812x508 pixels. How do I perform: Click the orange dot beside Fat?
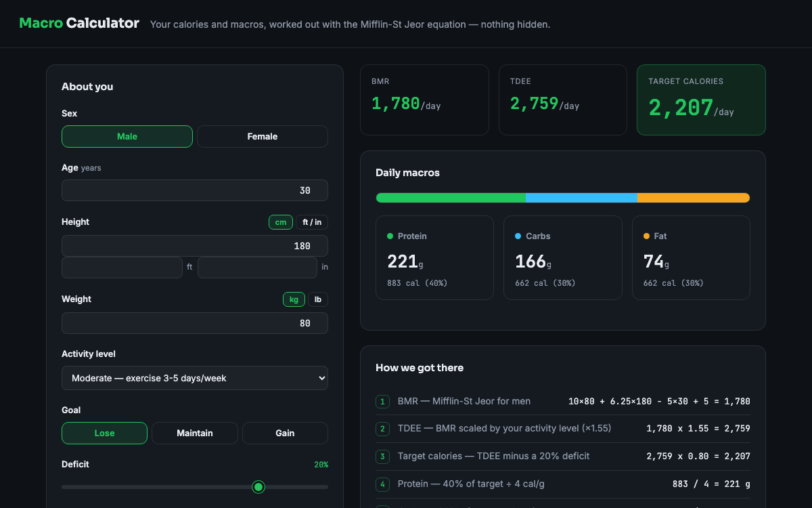coord(646,236)
